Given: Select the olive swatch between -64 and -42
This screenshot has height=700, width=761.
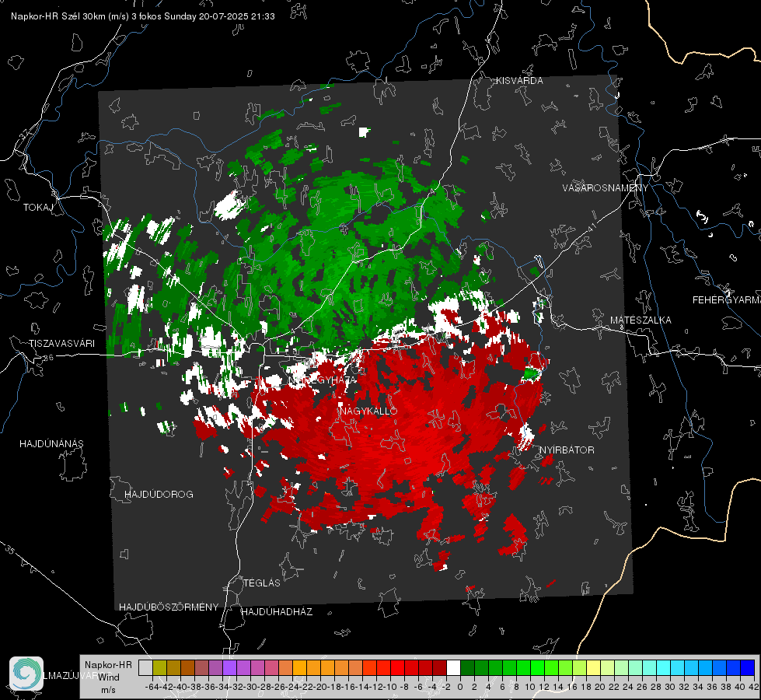Looking at the screenshot, I should tap(159, 668).
